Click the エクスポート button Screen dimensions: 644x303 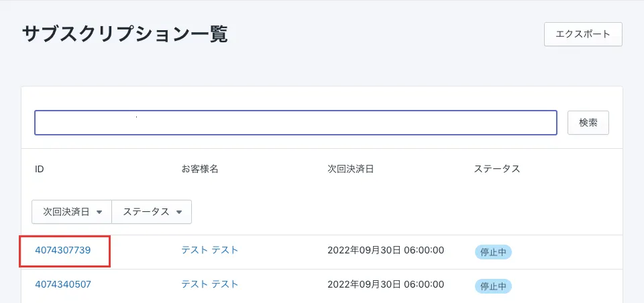582,34
